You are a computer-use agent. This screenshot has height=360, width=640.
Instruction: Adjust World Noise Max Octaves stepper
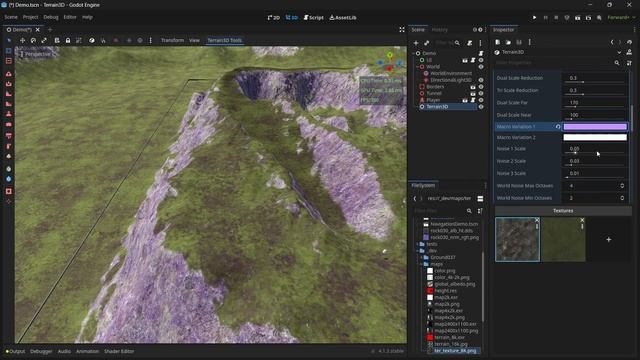(x=622, y=186)
